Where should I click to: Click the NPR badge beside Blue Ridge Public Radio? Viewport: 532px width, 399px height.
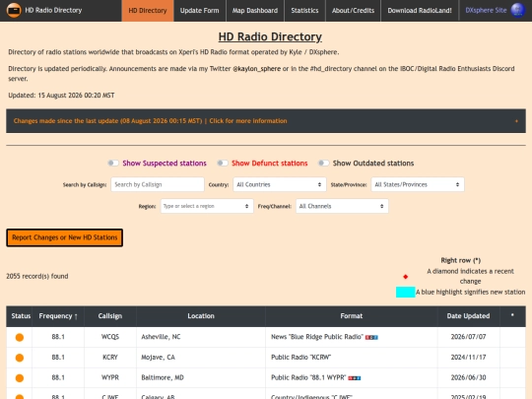(371, 337)
